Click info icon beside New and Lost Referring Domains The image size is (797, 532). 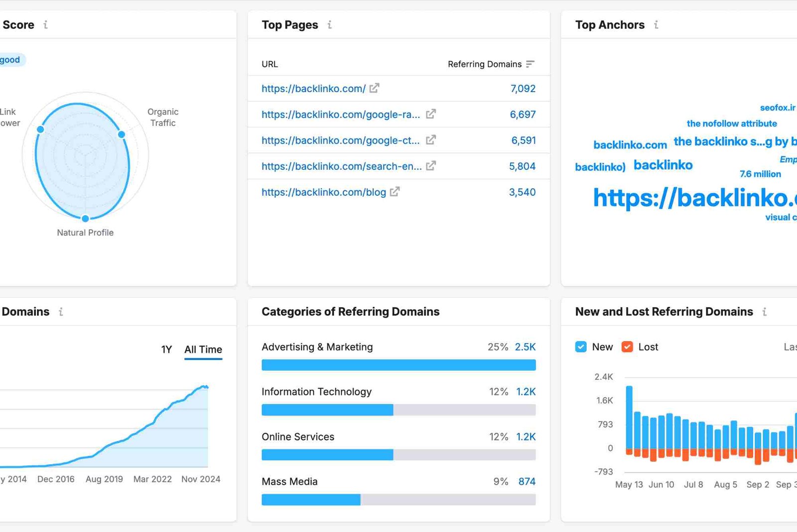[x=764, y=312]
